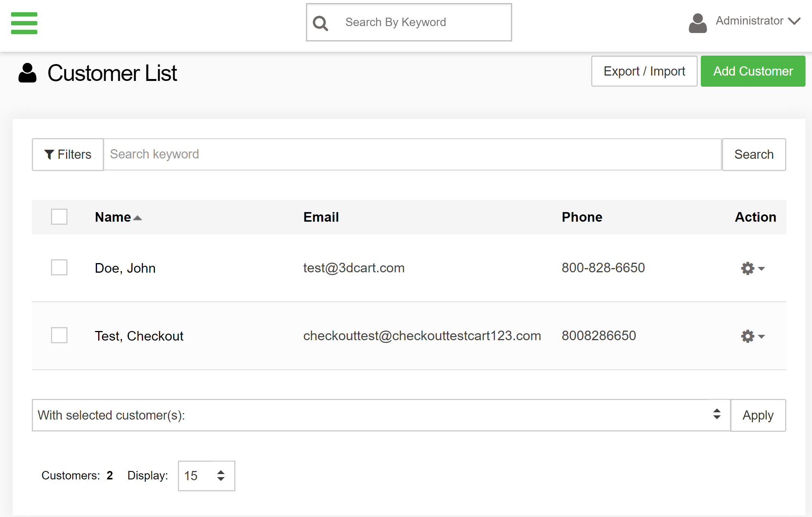The width and height of the screenshot is (812, 517).
Task: Sort table by the Email column
Action: point(321,217)
